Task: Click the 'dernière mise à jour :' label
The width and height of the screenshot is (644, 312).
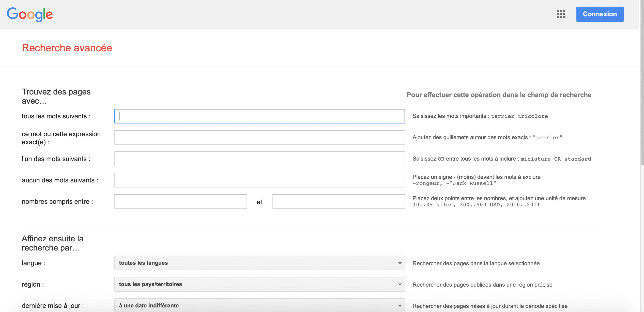Action: [53, 306]
